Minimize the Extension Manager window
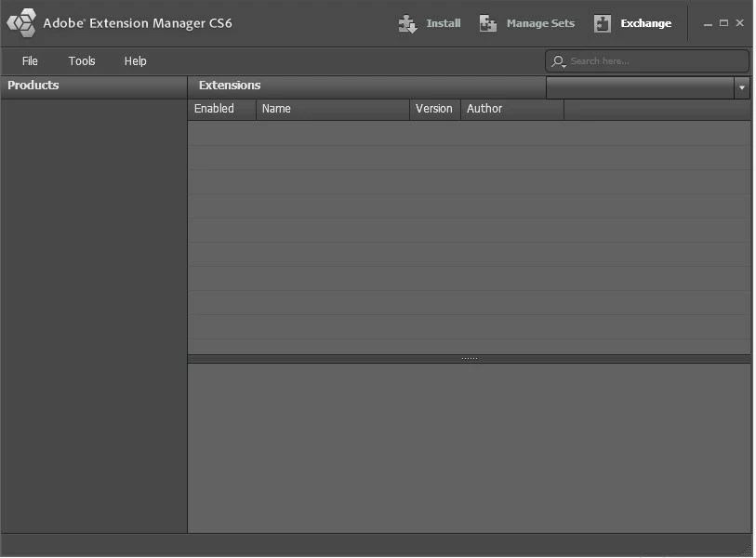This screenshot has width=756, height=558. tap(708, 23)
